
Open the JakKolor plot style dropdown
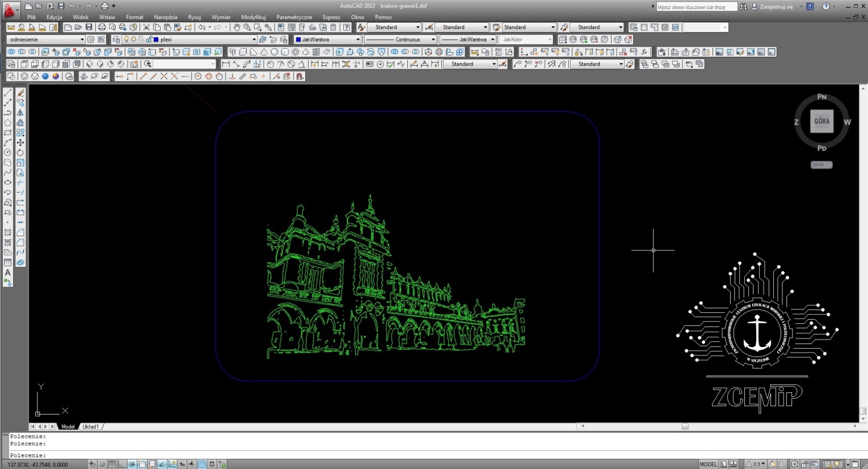(526, 39)
